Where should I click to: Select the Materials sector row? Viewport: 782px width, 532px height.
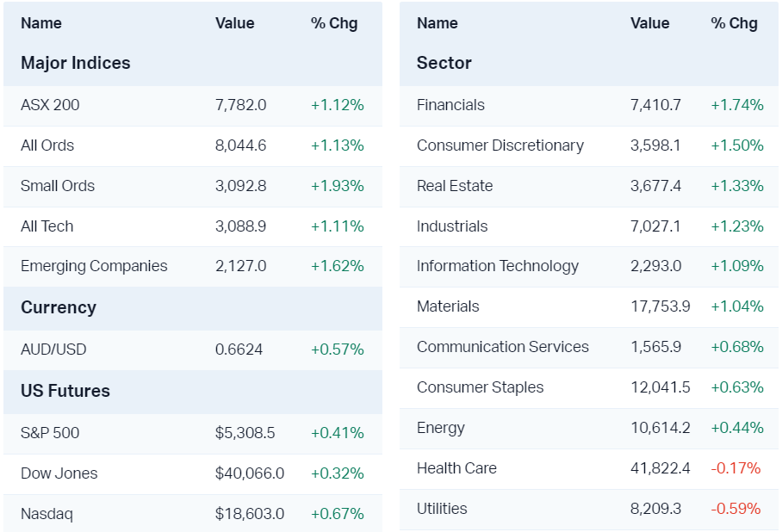(448, 306)
